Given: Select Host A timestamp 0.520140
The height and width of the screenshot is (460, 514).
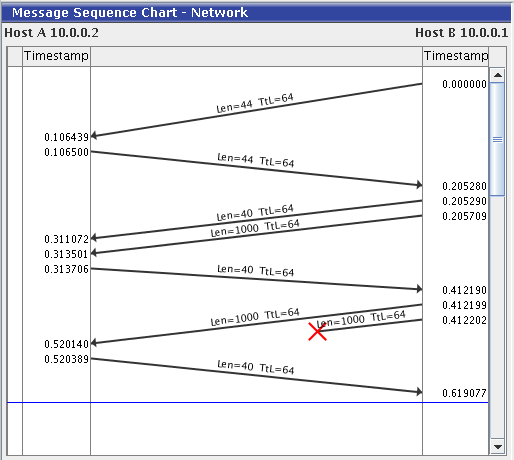Looking at the screenshot, I should [x=66, y=344].
